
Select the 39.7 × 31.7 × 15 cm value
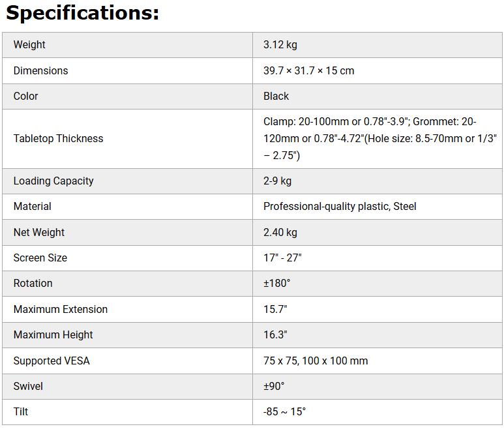(308, 70)
